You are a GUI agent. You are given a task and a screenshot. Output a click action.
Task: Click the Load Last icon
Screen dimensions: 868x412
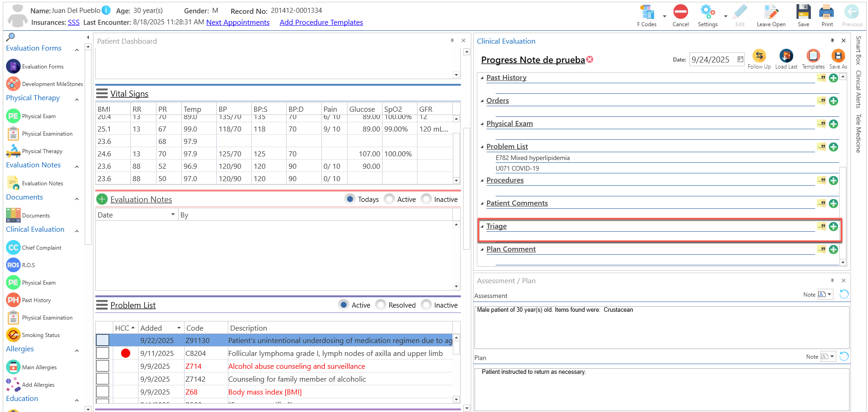[x=786, y=56]
